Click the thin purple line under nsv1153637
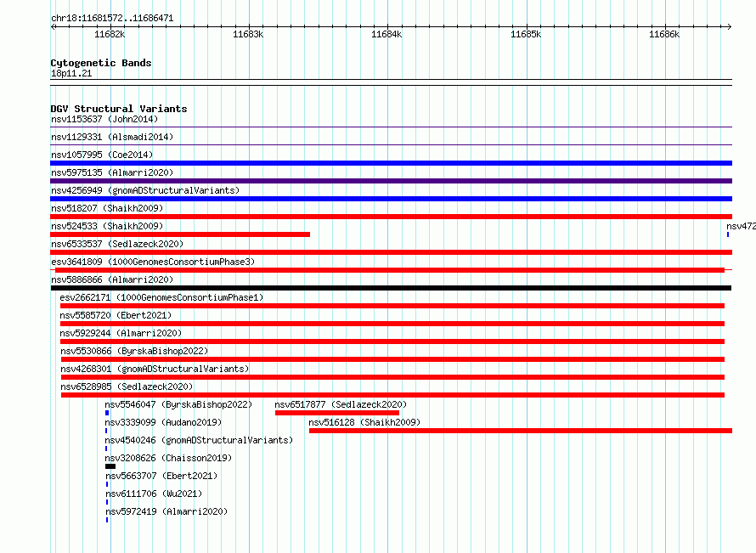Screen dimensions: 756x553 (x=391, y=127)
